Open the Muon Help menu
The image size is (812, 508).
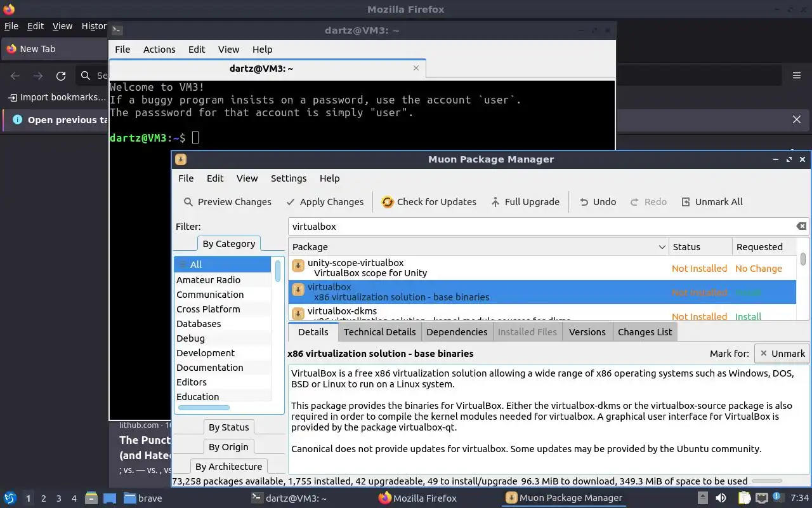click(329, 178)
